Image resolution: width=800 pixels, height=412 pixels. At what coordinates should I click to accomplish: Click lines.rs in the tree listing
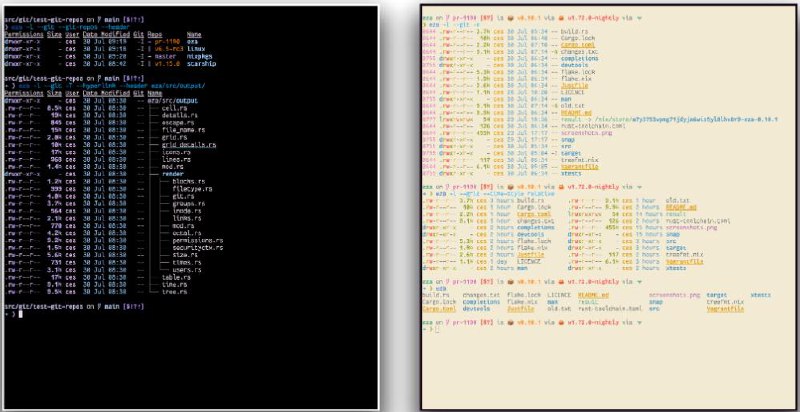pos(176,160)
